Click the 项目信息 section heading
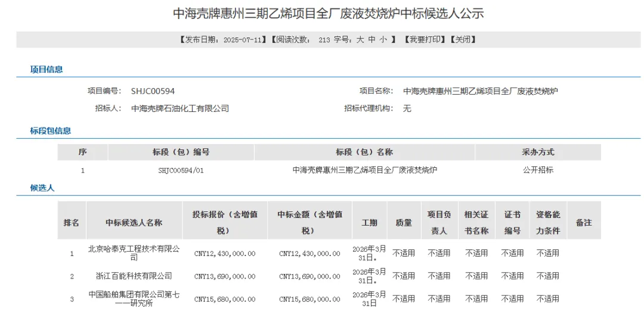This screenshot has height=312, width=644. 47,69
